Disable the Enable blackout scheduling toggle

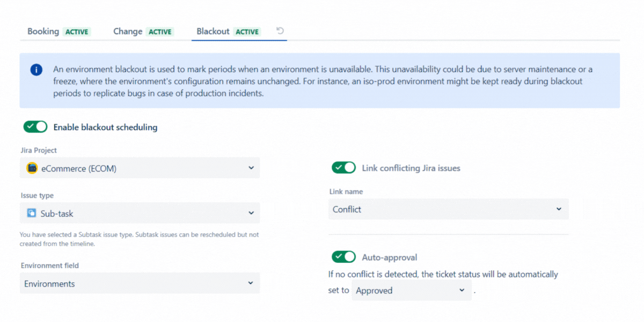(x=35, y=127)
